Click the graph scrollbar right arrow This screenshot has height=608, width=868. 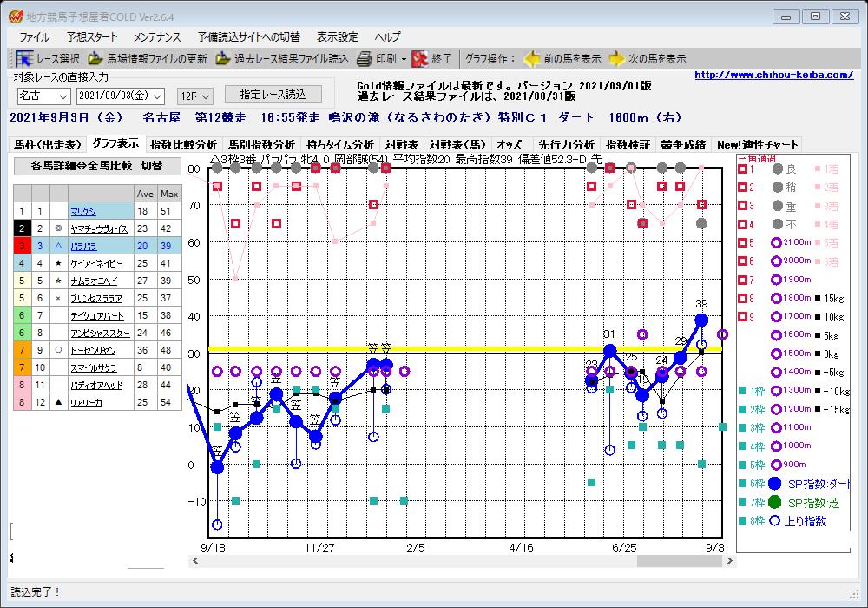(730, 561)
